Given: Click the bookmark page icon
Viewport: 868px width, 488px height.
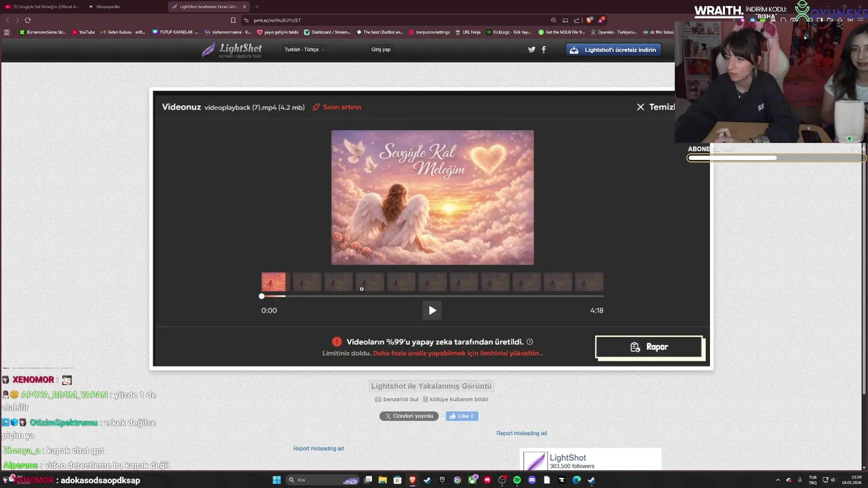Looking at the screenshot, I should click(x=233, y=20).
